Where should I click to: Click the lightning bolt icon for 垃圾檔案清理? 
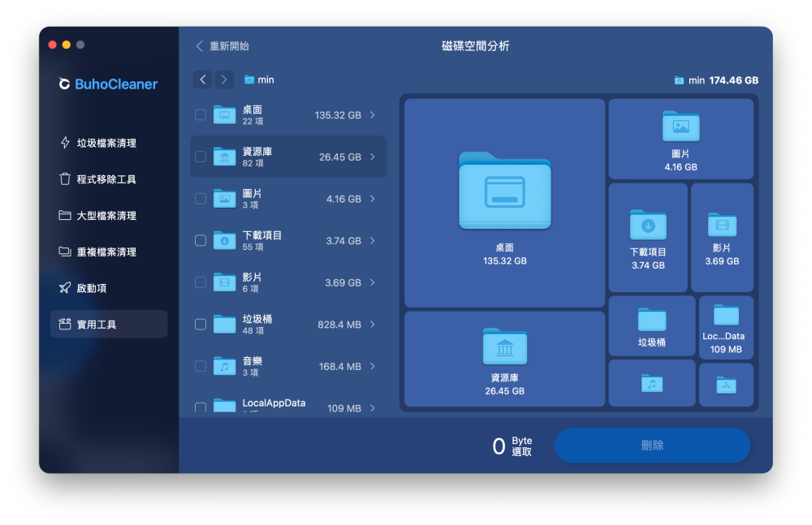[x=65, y=142]
